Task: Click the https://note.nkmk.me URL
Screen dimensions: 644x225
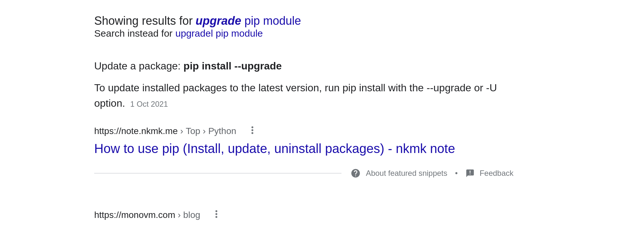Action: point(136,131)
